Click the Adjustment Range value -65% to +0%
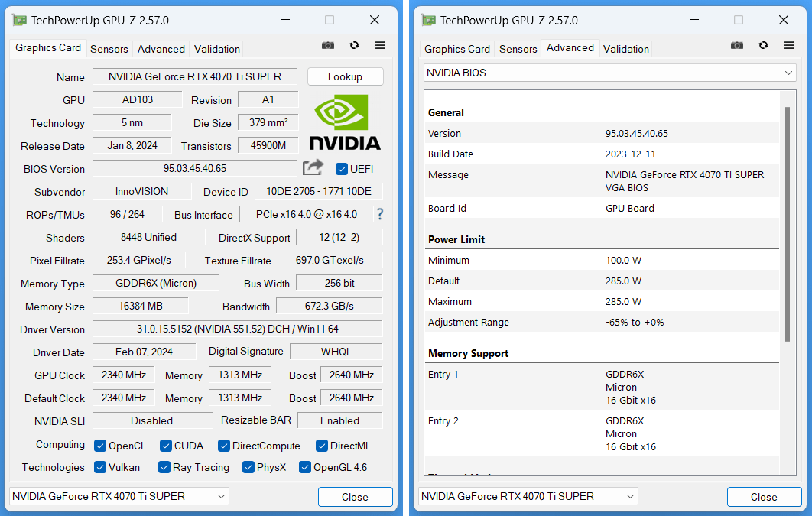812x516 pixels. [635, 323]
